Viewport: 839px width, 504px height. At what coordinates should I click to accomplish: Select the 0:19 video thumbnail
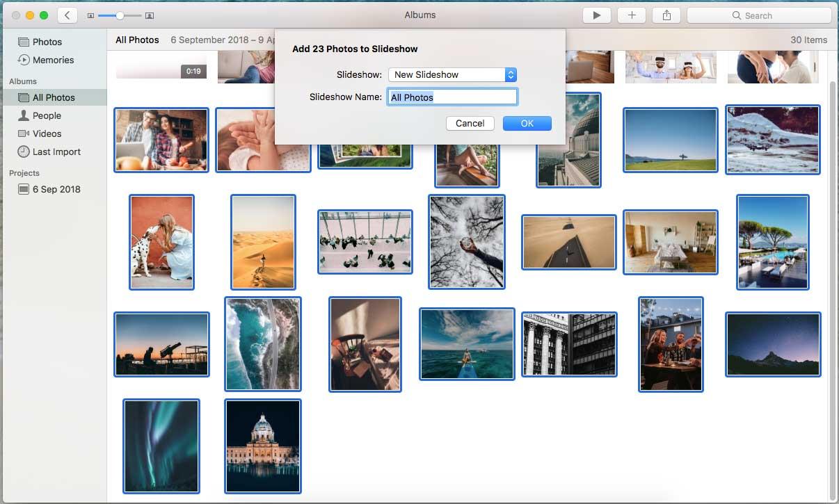(x=161, y=67)
